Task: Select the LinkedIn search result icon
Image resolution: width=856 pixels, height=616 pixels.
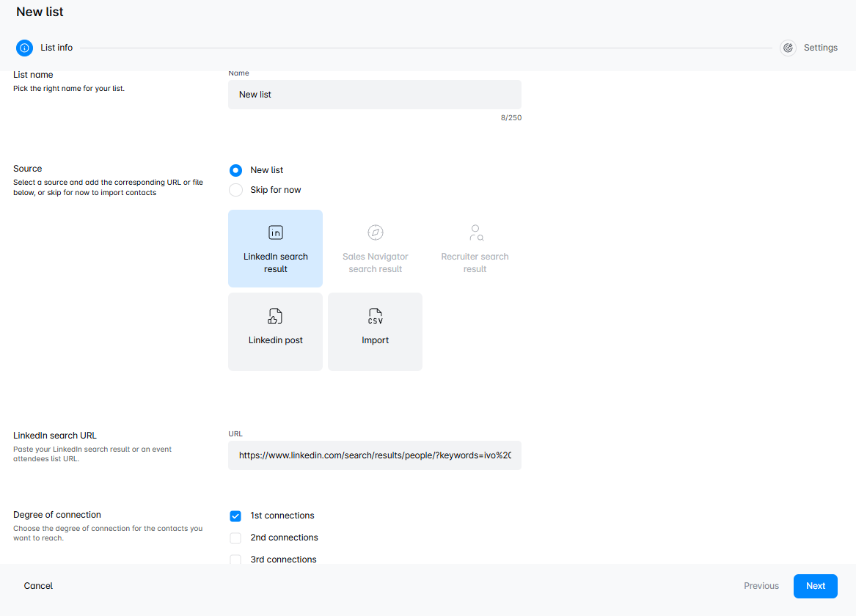Action: click(x=276, y=232)
